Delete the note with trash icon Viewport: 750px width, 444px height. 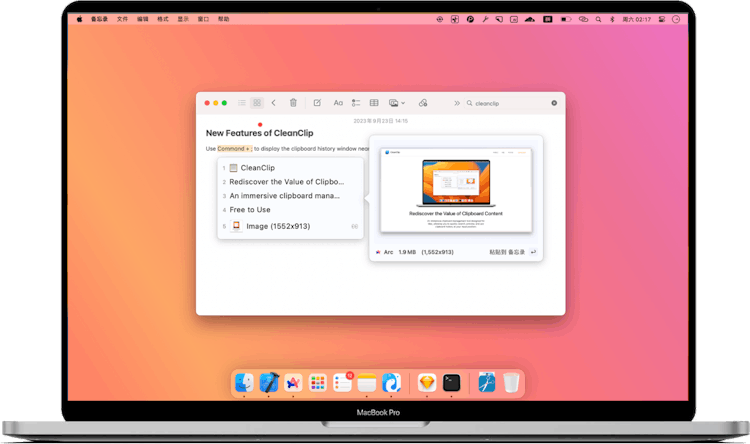293,103
